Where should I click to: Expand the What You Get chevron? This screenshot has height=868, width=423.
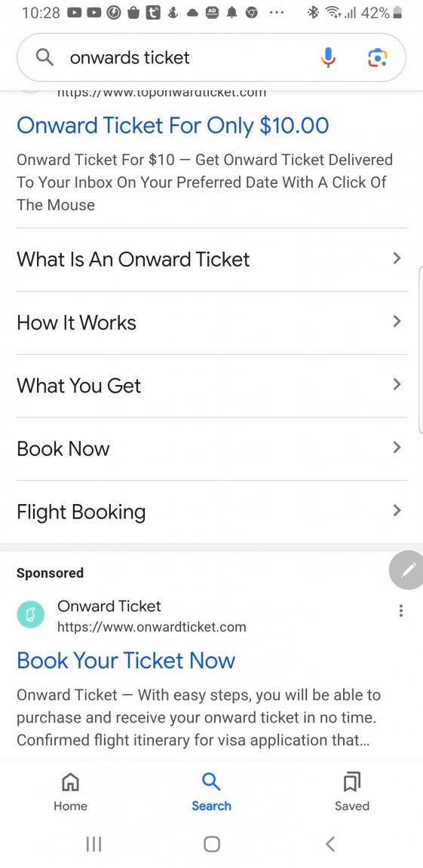coord(397,384)
